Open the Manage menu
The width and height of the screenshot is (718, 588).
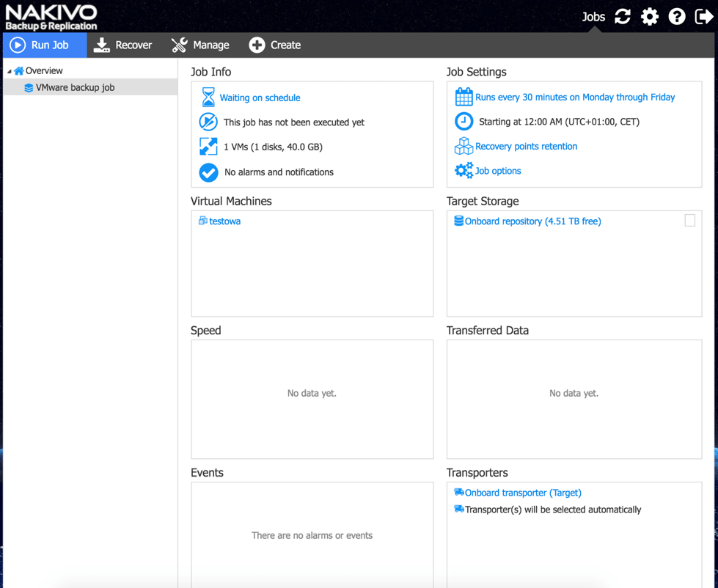click(200, 45)
